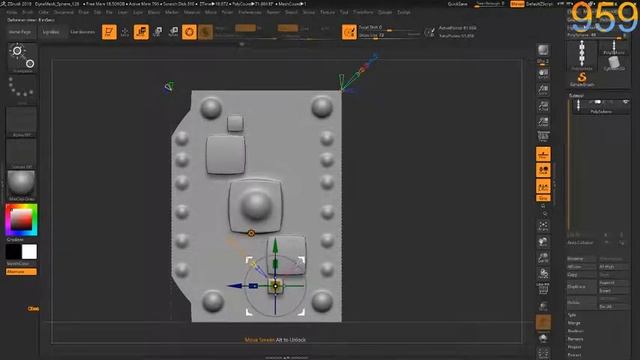Open the Dots stroke type selector
This screenshot has height=360, width=640.
[22, 90]
